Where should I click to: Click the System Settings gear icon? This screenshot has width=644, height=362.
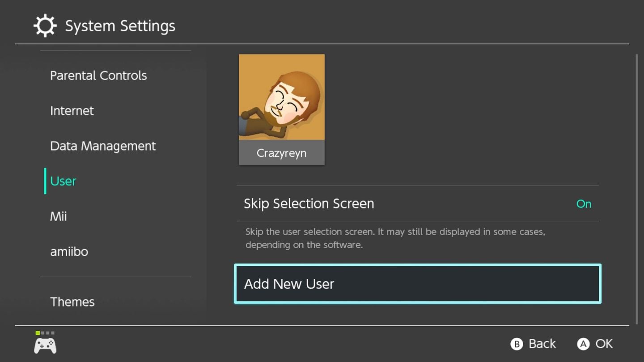(x=45, y=26)
